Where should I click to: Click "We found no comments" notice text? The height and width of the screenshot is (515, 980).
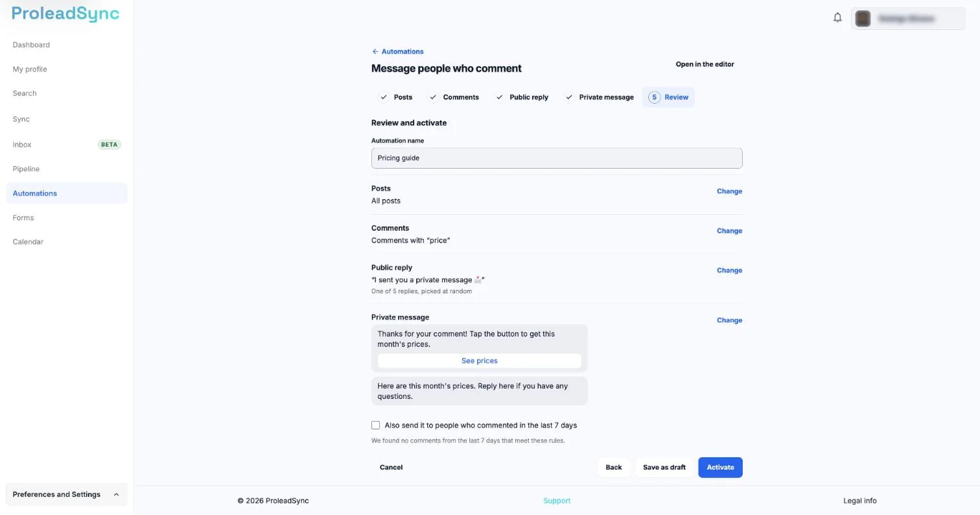click(468, 441)
